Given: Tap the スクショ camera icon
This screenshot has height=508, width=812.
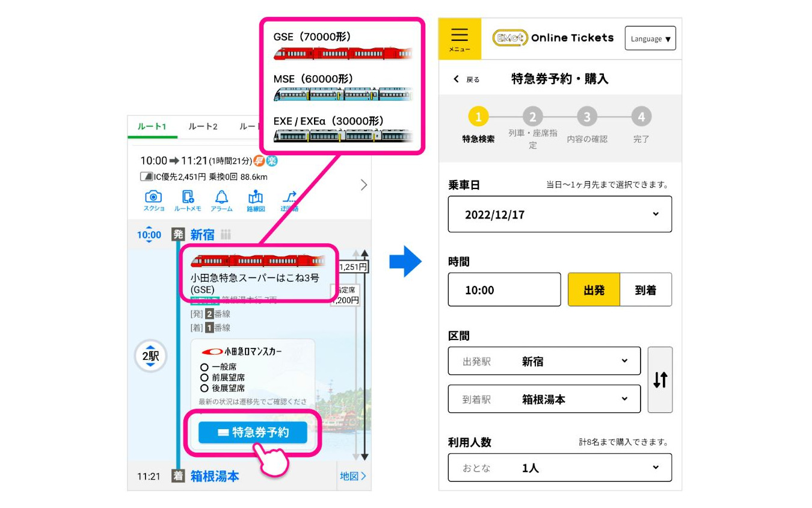Looking at the screenshot, I should tap(154, 201).
